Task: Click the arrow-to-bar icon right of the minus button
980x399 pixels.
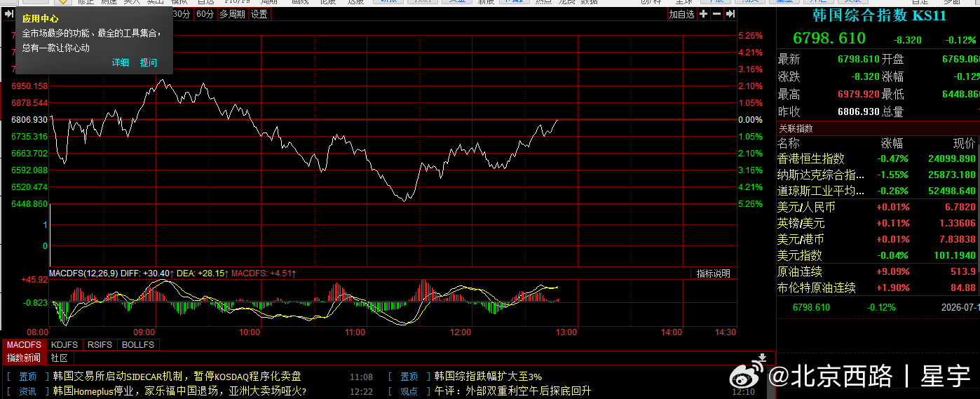Action: (x=730, y=14)
